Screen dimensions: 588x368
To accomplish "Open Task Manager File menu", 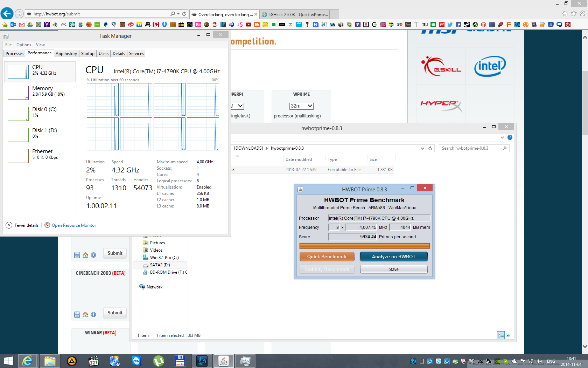I will [x=8, y=45].
